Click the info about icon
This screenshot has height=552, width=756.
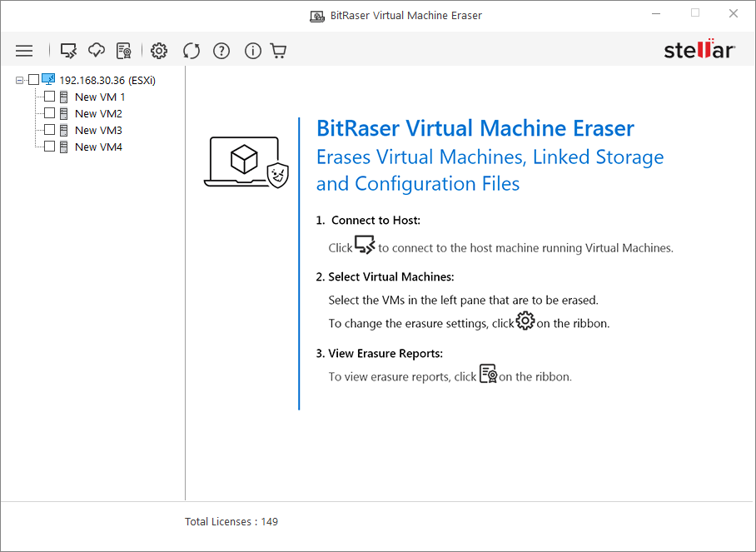click(253, 51)
